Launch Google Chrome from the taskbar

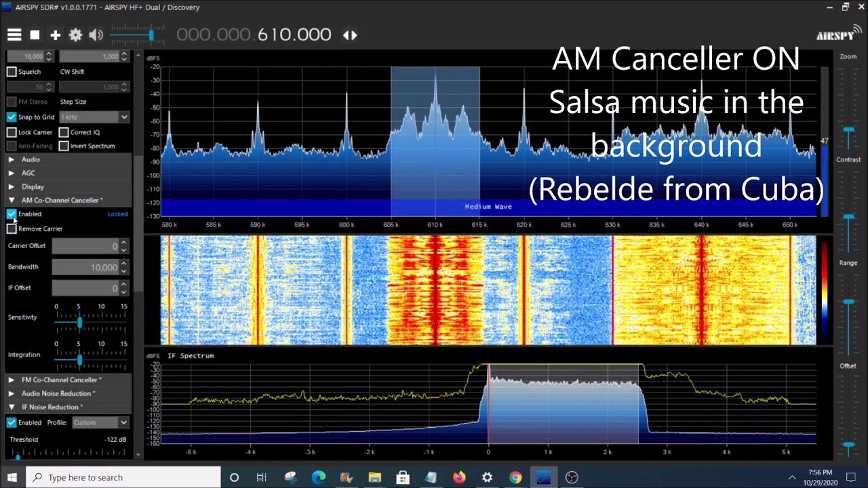[x=515, y=477]
